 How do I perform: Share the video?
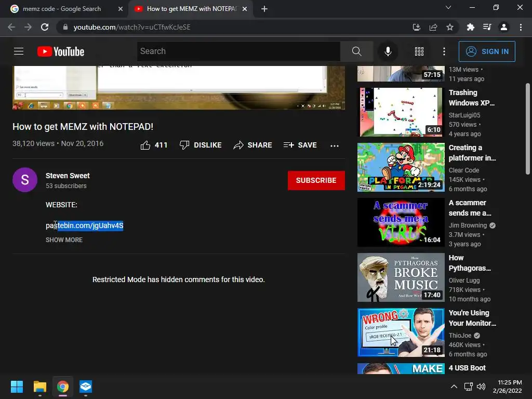(x=253, y=145)
